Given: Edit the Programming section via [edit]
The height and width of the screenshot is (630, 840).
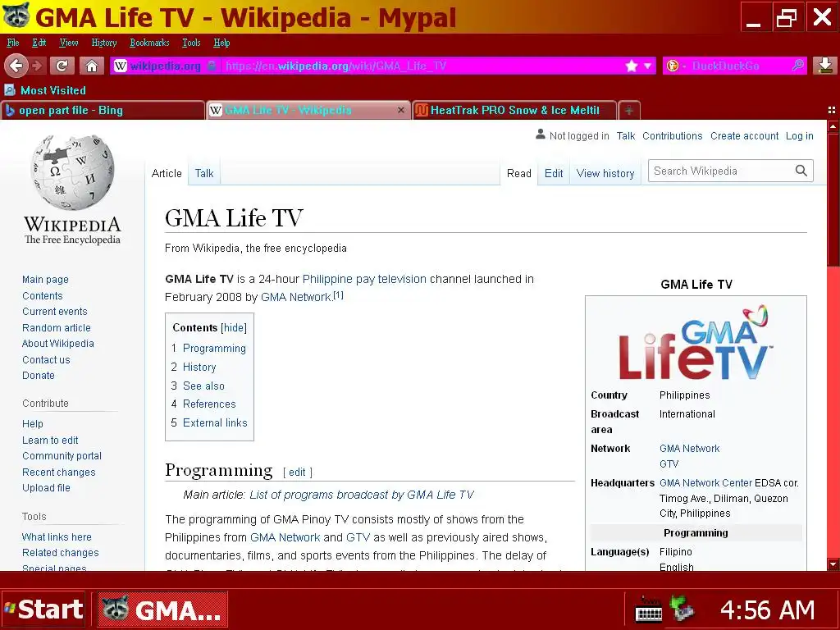Looking at the screenshot, I should (x=297, y=472).
